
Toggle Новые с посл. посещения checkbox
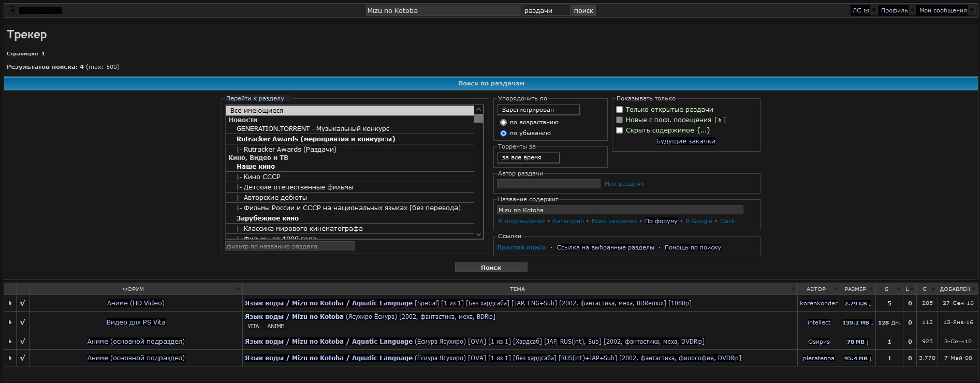pos(619,120)
